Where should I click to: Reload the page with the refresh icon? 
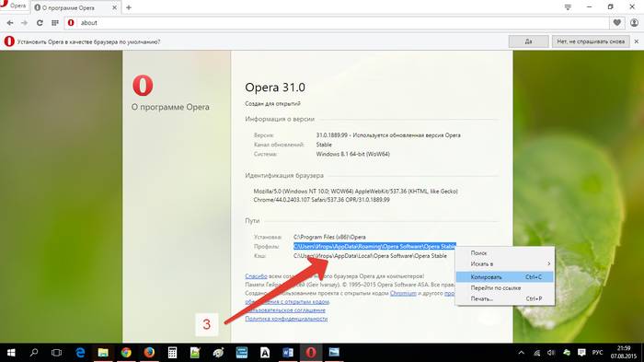[40, 23]
